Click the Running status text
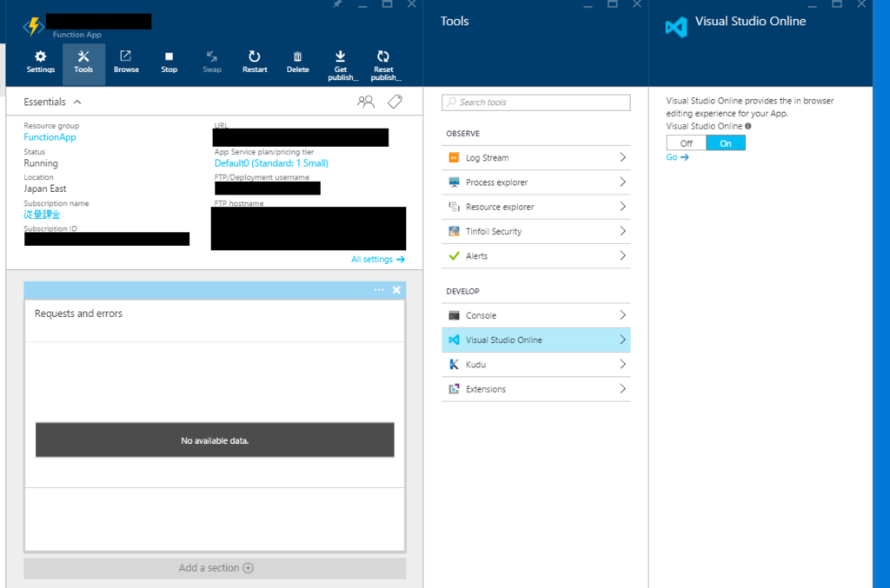This screenshot has width=890, height=588. [x=41, y=163]
